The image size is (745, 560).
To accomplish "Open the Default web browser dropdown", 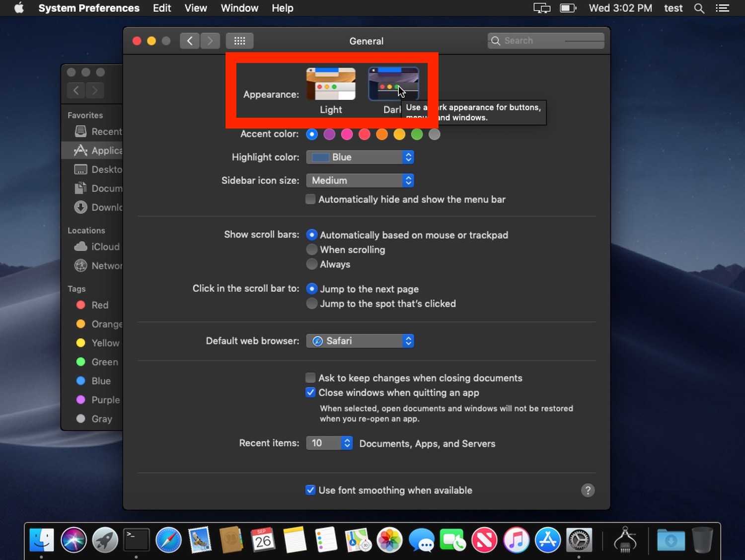I will pyautogui.click(x=360, y=341).
